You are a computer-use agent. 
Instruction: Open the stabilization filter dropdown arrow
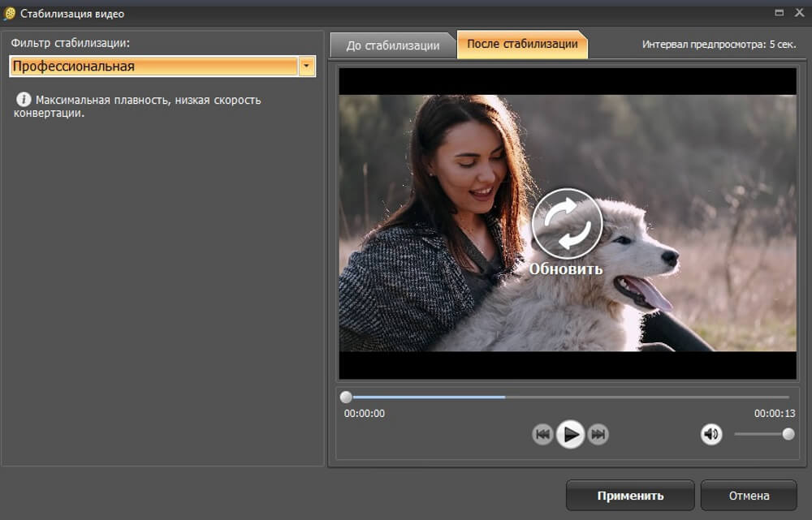pyautogui.click(x=307, y=67)
